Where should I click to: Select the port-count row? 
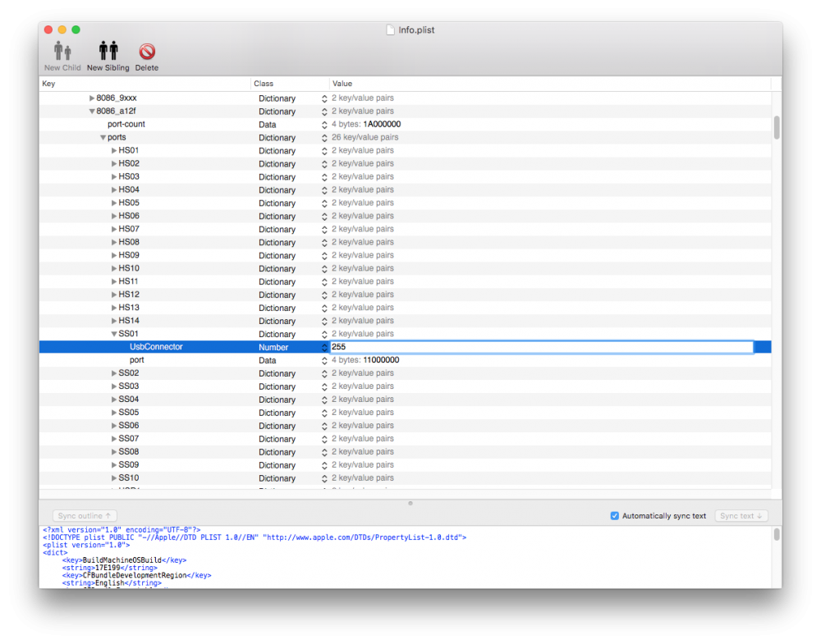405,125
